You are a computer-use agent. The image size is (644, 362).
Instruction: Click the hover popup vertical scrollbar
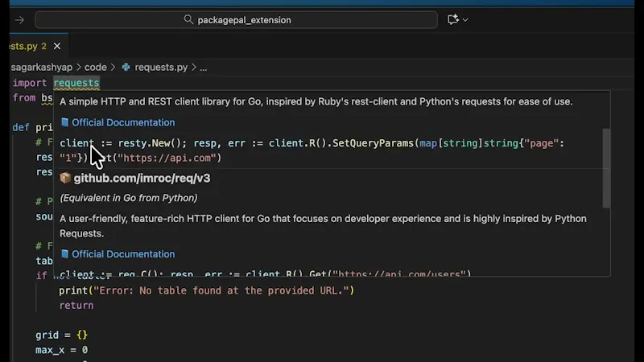[x=606, y=168]
